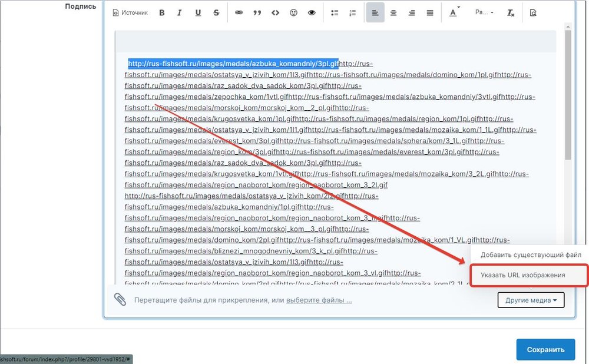
Task: Select Указать URL изображения menu item
Action: pyautogui.click(x=523, y=275)
